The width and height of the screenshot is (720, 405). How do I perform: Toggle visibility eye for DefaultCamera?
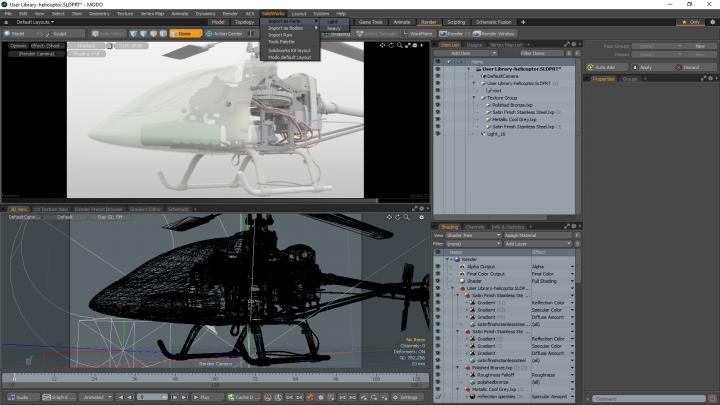pos(438,76)
